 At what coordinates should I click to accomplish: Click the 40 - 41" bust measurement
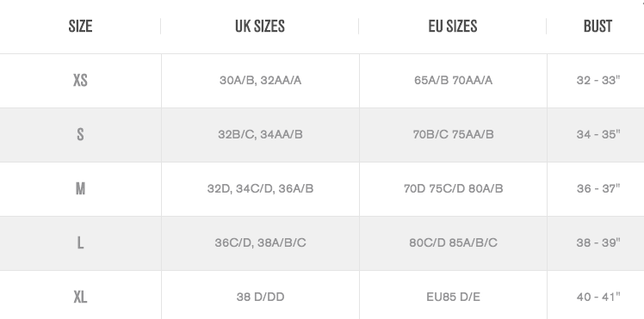598,297
